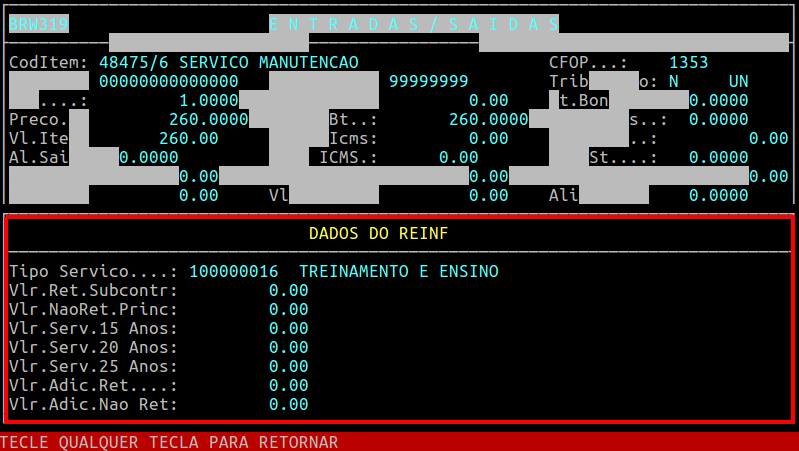Image resolution: width=799 pixels, height=451 pixels.
Task: Select Tipo Servico code 100000016
Action: click(233, 271)
